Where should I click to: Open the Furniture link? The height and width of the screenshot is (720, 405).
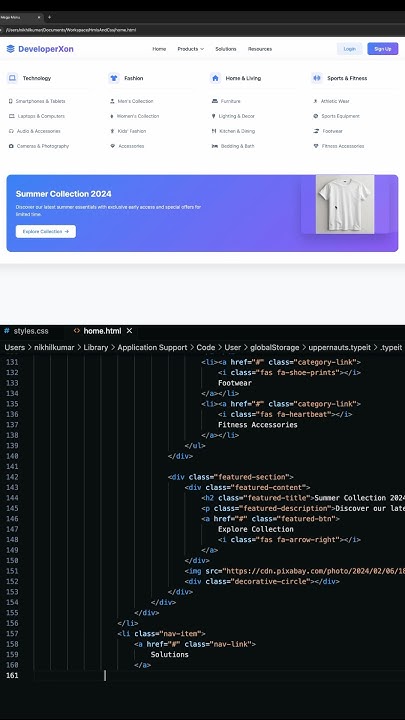[x=231, y=101]
